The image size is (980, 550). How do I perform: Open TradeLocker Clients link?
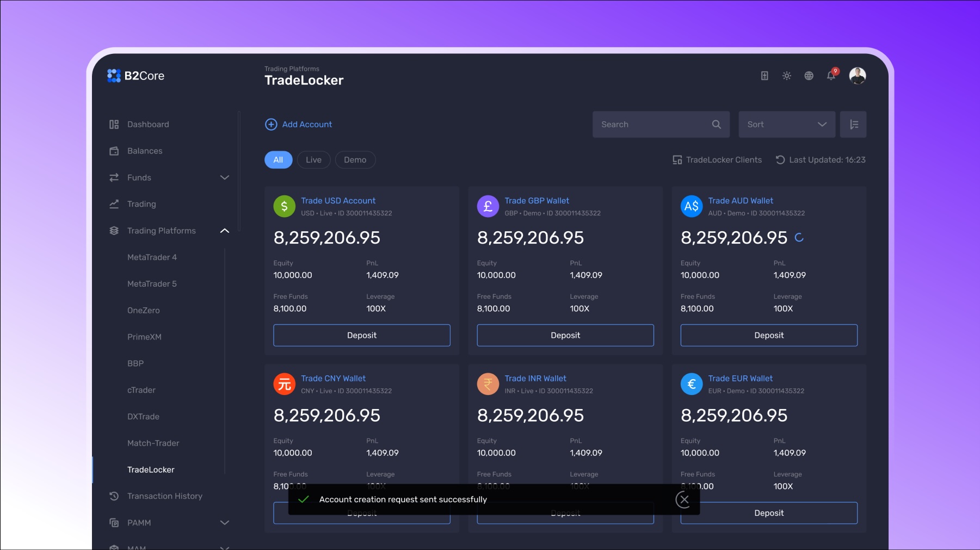[x=717, y=160]
